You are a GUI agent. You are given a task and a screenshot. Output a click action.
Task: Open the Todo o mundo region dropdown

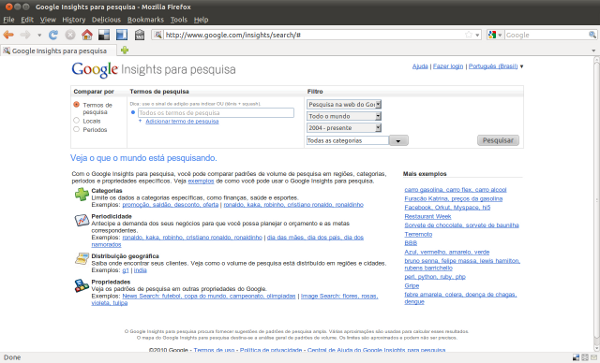point(344,116)
